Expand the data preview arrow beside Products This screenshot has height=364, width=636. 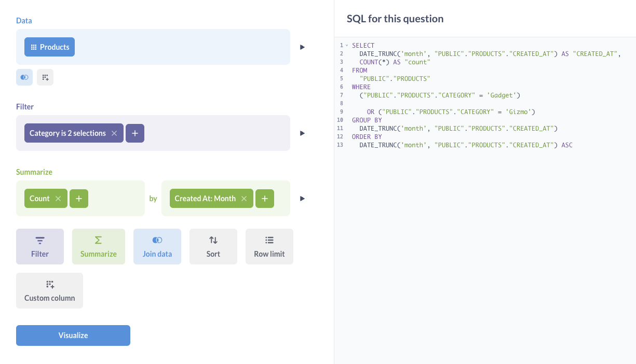click(x=302, y=47)
